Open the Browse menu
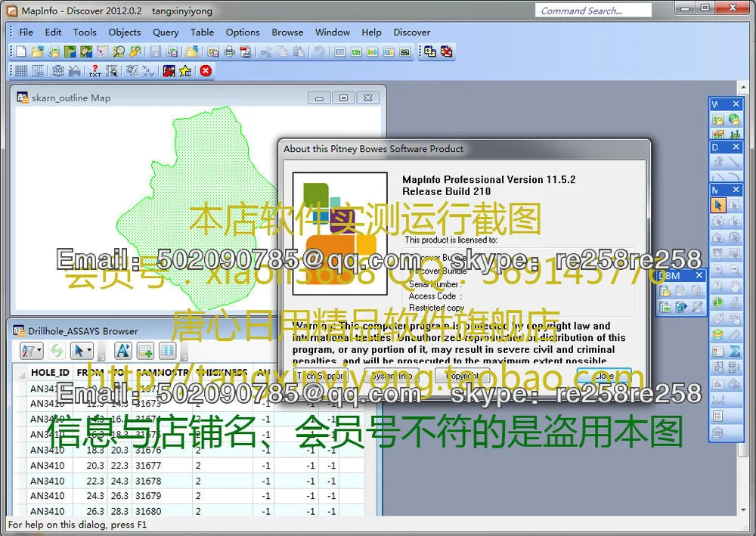This screenshot has height=536, width=756. click(x=287, y=33)
